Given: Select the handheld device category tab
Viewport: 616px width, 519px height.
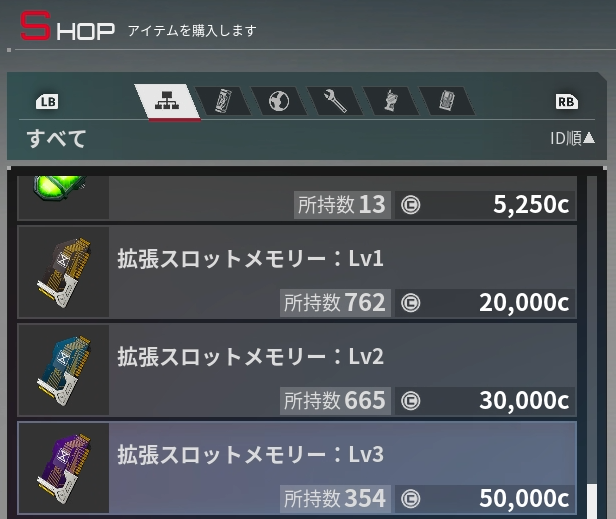Looking at the screenshot, I should point(390,101).
